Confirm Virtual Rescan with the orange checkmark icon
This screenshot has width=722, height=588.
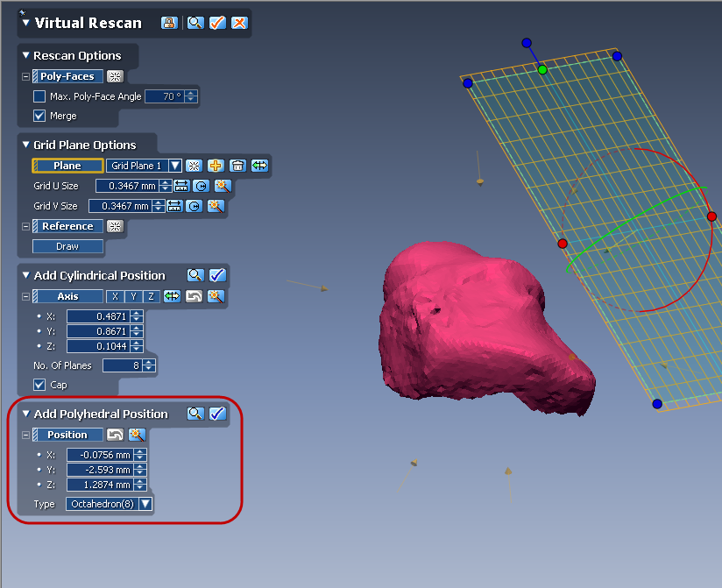click(217, 23)
